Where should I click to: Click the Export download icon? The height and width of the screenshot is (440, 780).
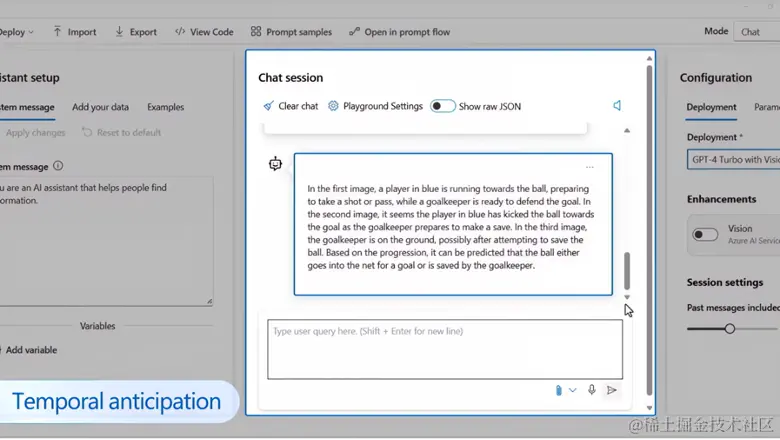pos(119,32)
